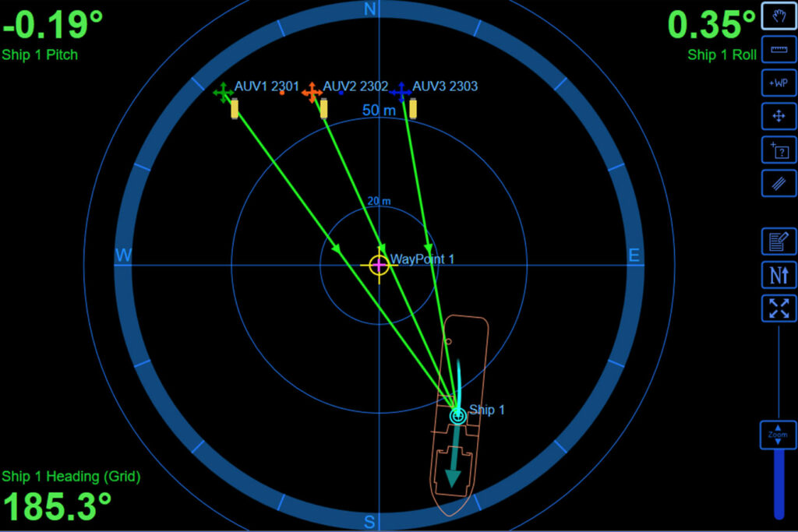Click the E compass mark
Viewport: 798px width, 532px height.
point(634,255)
